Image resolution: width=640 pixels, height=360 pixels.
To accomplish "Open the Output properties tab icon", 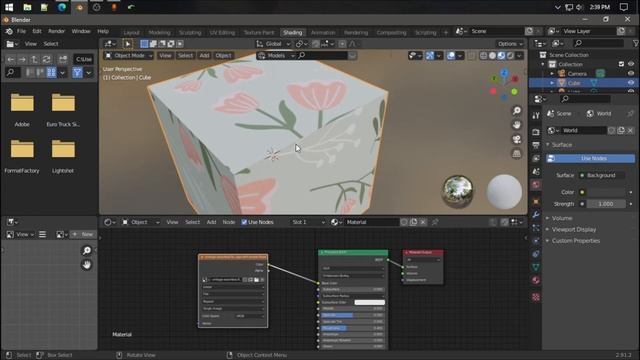I will [536, 145].
